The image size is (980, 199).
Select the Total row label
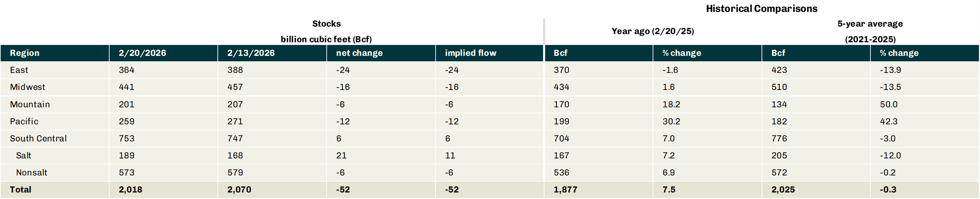pos(21,190)
